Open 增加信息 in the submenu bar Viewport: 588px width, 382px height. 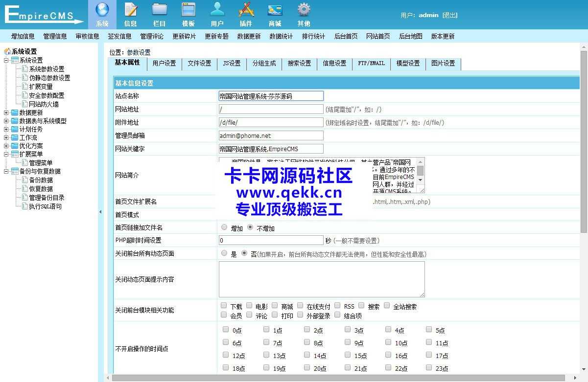23,36
